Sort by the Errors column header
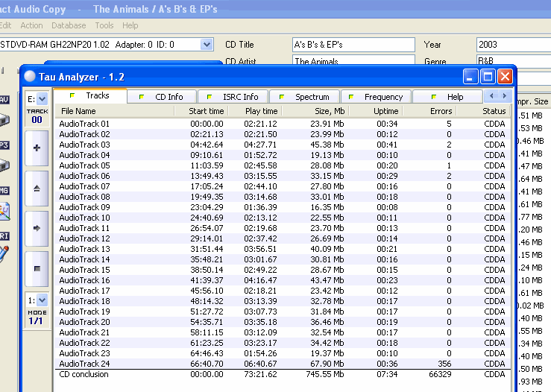 click(440, 111)
